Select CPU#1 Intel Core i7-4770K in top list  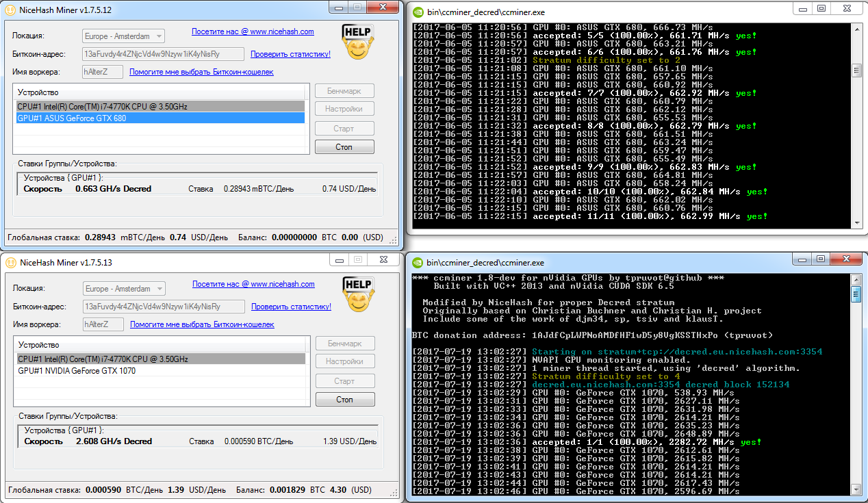pyautogui.click(x=160, y=107)
